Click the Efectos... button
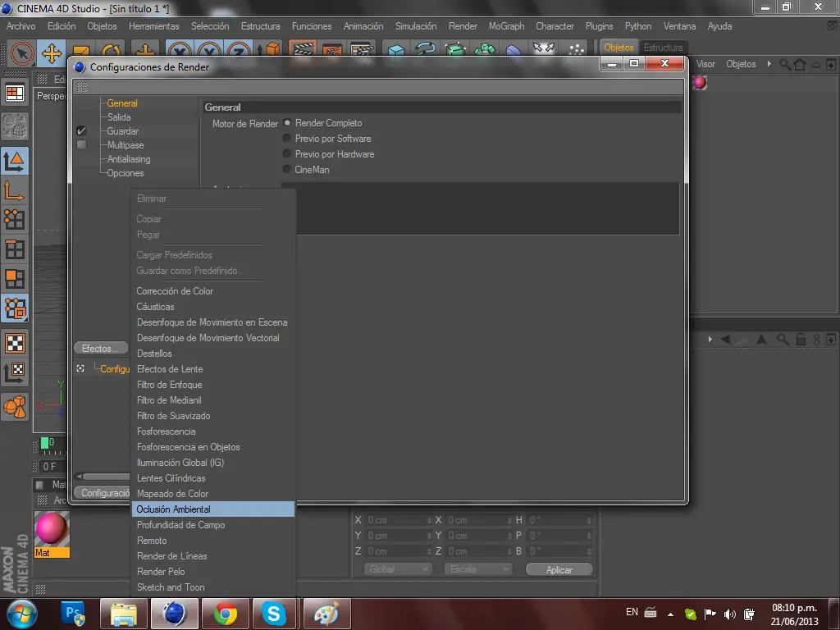This screenshot has height=630, width=840. [x=101, y=348]
